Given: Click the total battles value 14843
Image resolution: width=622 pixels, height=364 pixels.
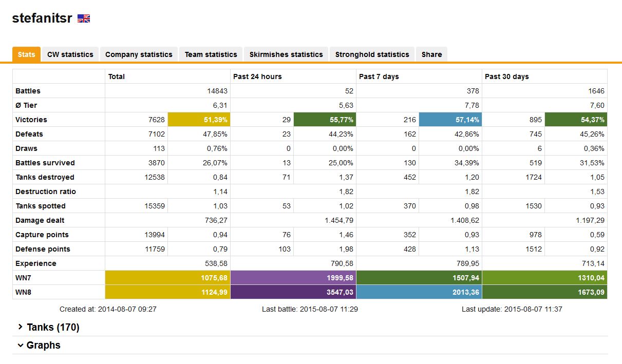Looking at the screenshot, I should (x=217, y=91).
